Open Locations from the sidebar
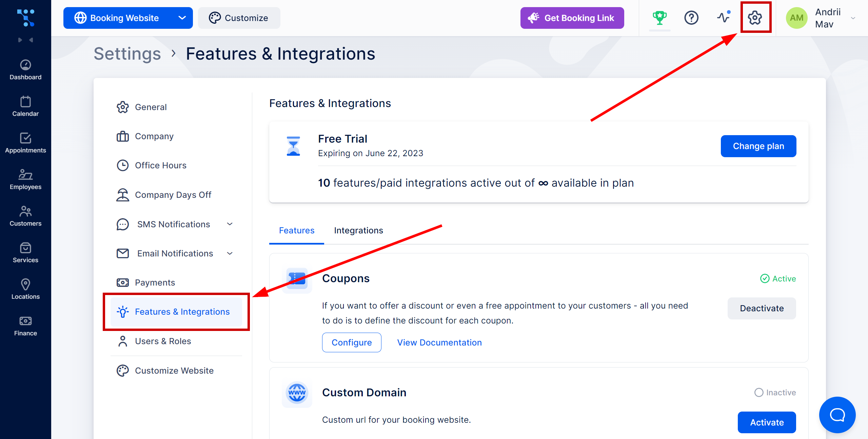This screenshot has height=439, width=868. click(x=25, y=290)
